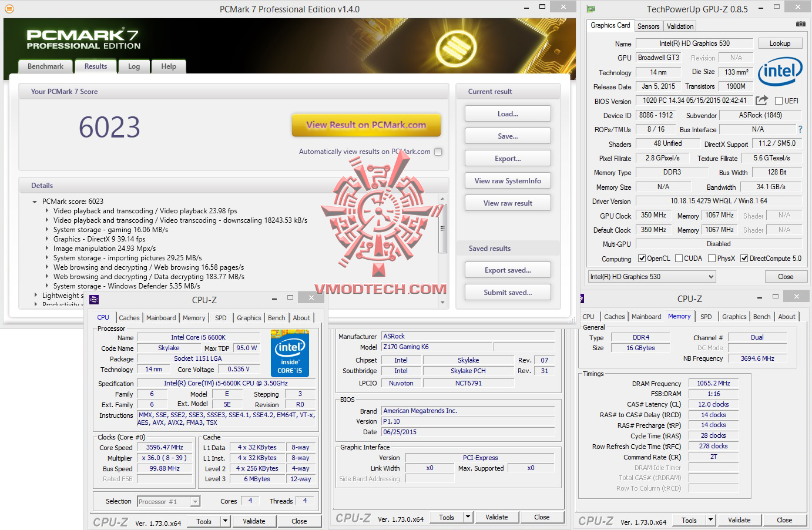Expand the Lightweight score tree node
The image size is (812, 530).
click(35, 296)
